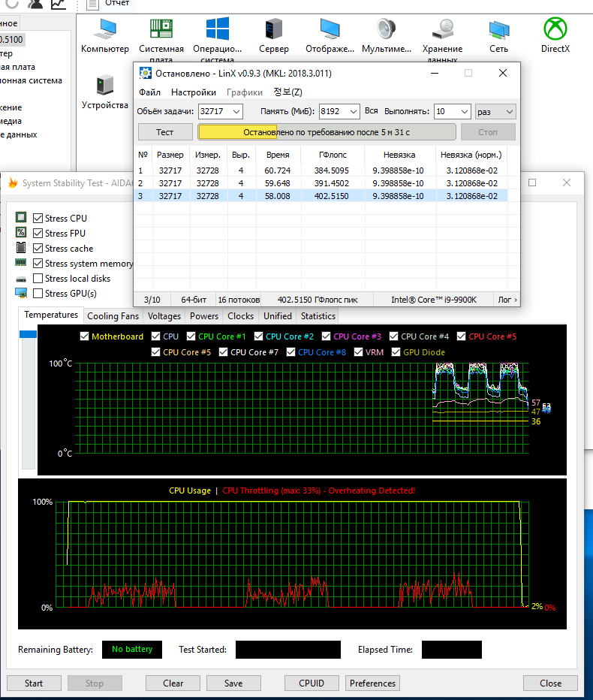Click the CPUID button

pyautogui.click(x=312, y=683)
